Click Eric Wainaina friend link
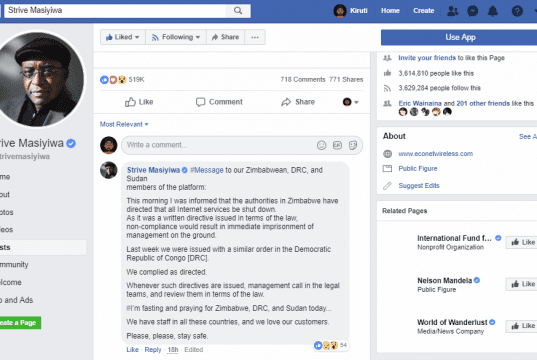This screenshot has width=537, height=360. (420, 103)
